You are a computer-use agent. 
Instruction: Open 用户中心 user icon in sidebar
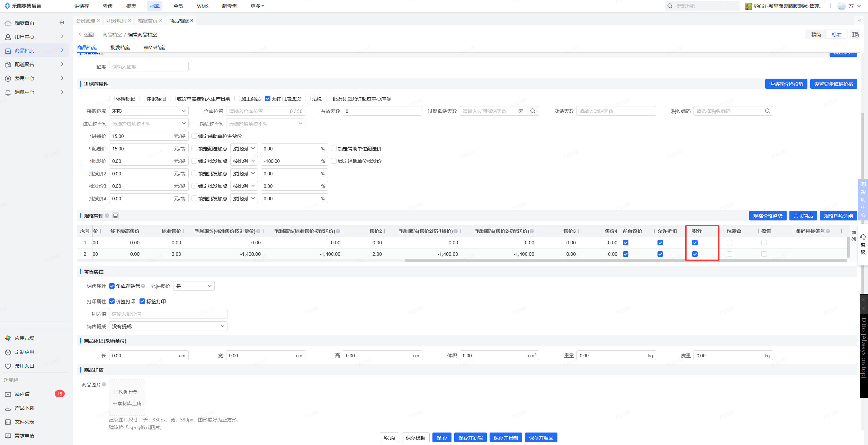coord(8,37)
